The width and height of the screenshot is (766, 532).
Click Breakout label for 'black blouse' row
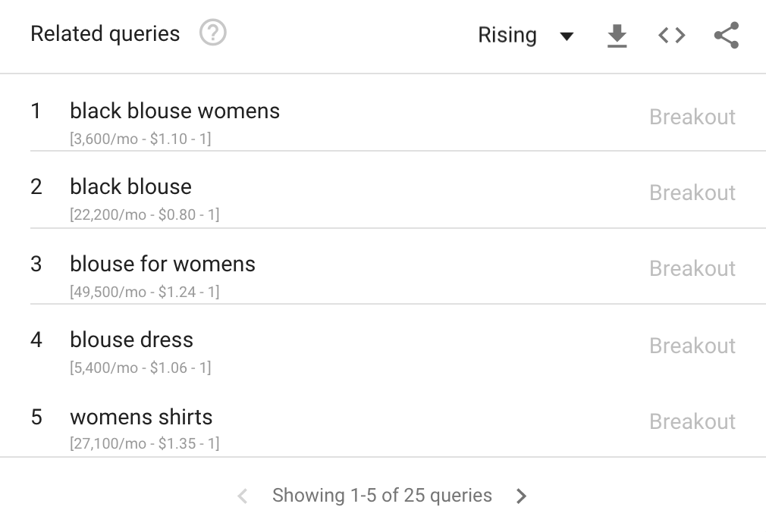pyautogui.click(x=692, y=193)
